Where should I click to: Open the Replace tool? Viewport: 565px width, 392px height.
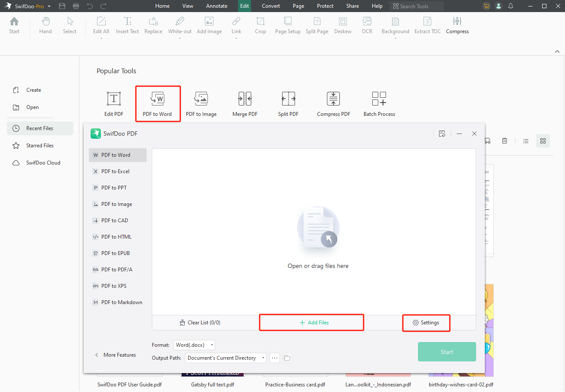click(153, 25)
